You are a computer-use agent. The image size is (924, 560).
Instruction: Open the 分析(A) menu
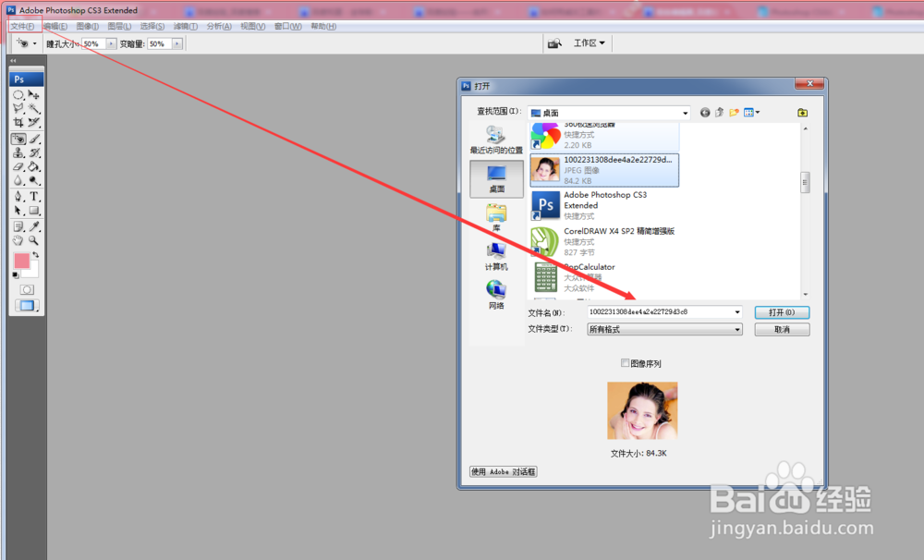[x=219, y=27]
